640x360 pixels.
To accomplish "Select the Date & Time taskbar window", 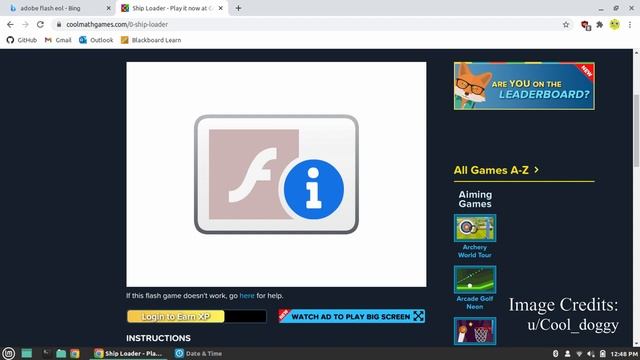I will 198,353.
